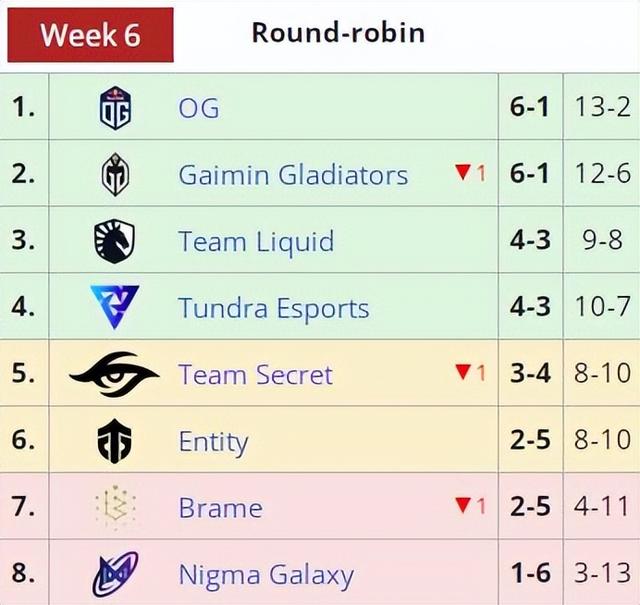
Task: Click the Team Liquid horse logo
Action: (x=115, y=241)
